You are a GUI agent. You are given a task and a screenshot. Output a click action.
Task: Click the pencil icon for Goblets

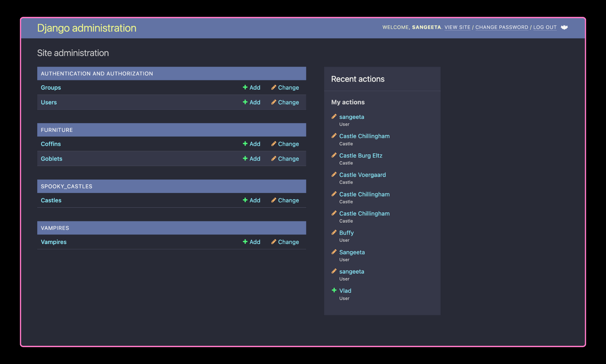[274, 158]
